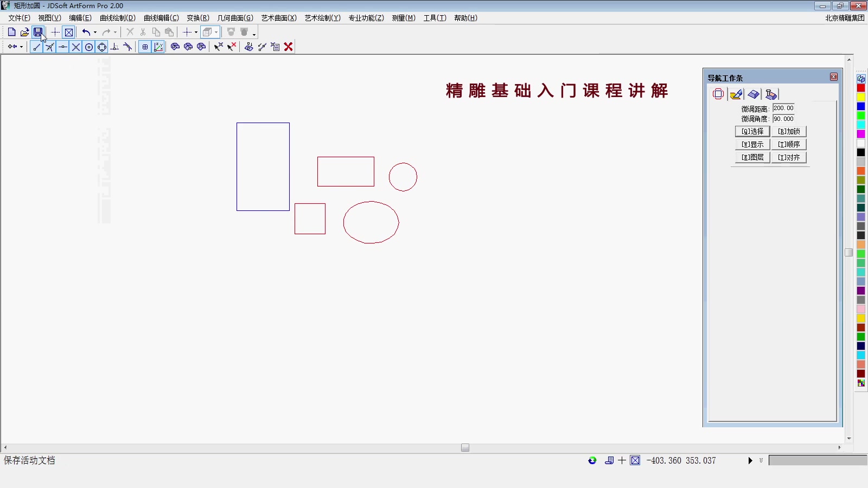Undo the last action with the Undo arrow icon
This screenshot has height=488, width=868.
pos(87,32)
